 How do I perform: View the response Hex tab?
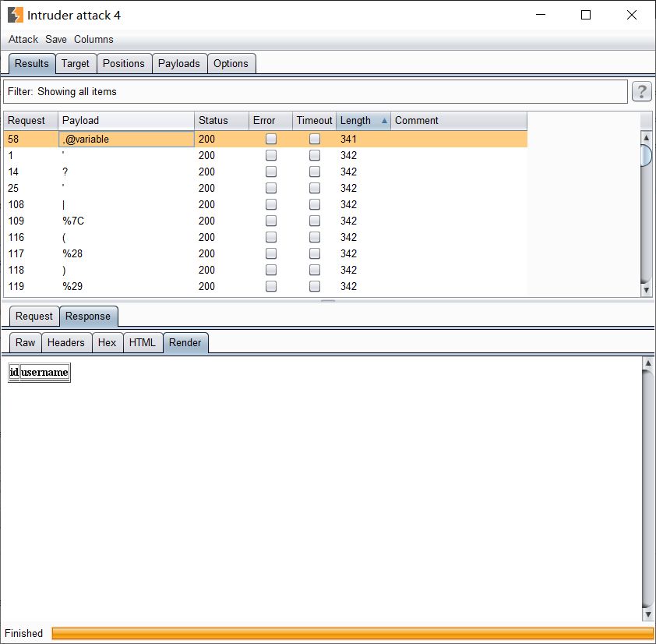(x=107, y=342)
